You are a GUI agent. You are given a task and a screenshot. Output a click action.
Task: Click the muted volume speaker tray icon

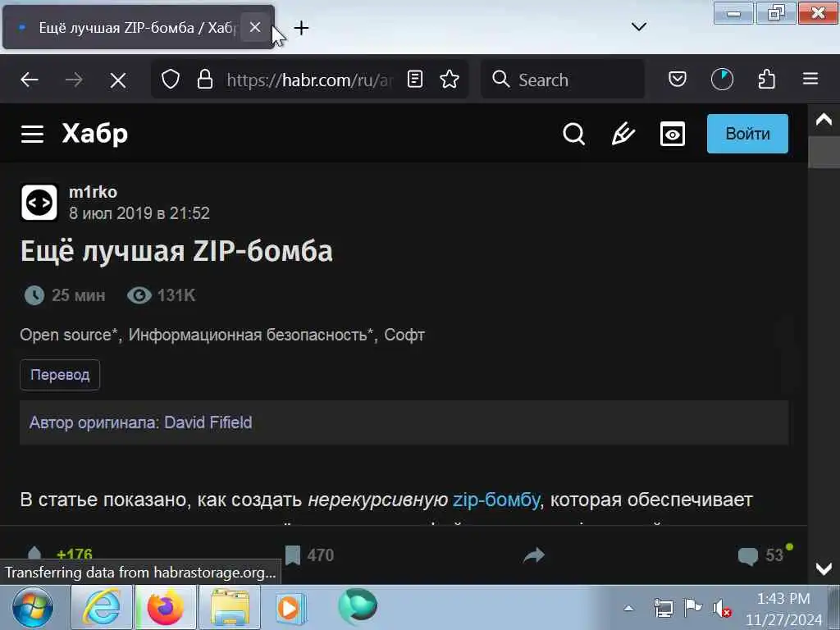pyautogui.click(x=722, y=609)
